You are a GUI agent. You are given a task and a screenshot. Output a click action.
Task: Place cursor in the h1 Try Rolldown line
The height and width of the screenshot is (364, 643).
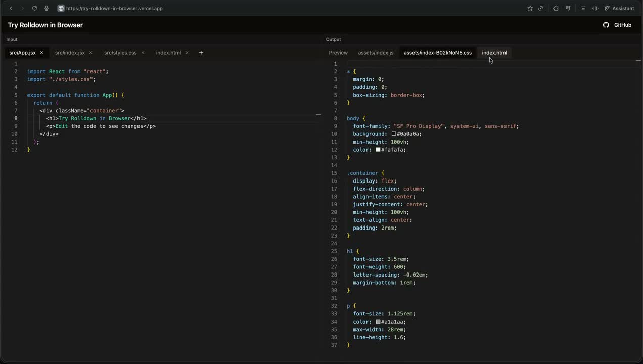[x=96, y=118]
